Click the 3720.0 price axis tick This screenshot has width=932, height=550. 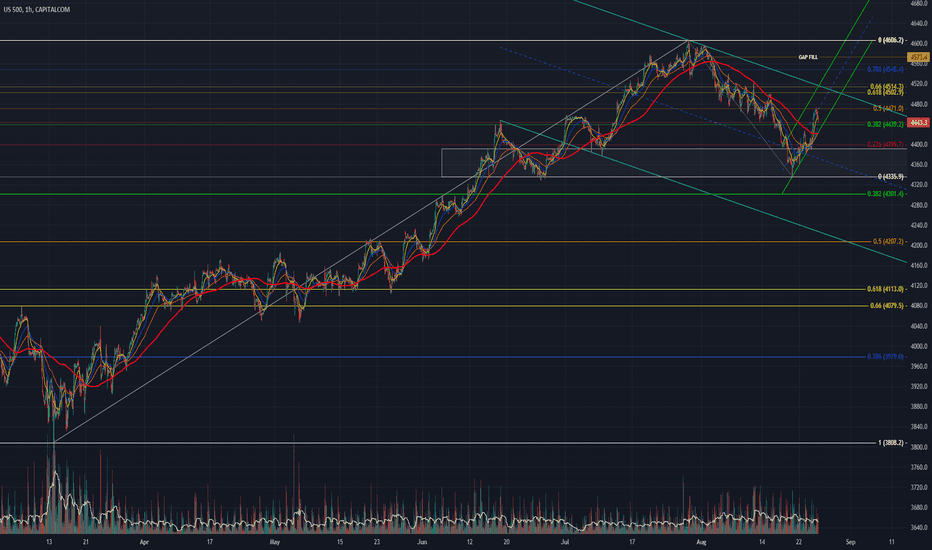(918, 488)
